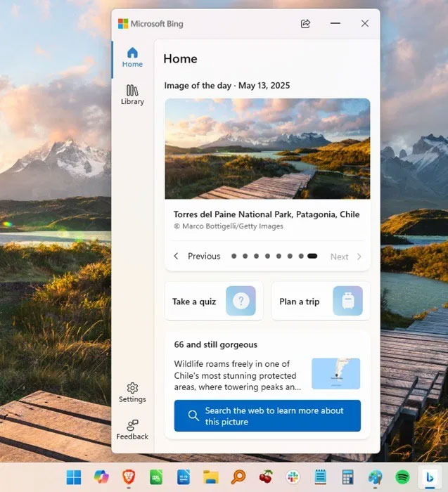Viewport: 448px width, 492px height.
Task: Click the Previous chevron arrow
Action: tap(176, 256)
